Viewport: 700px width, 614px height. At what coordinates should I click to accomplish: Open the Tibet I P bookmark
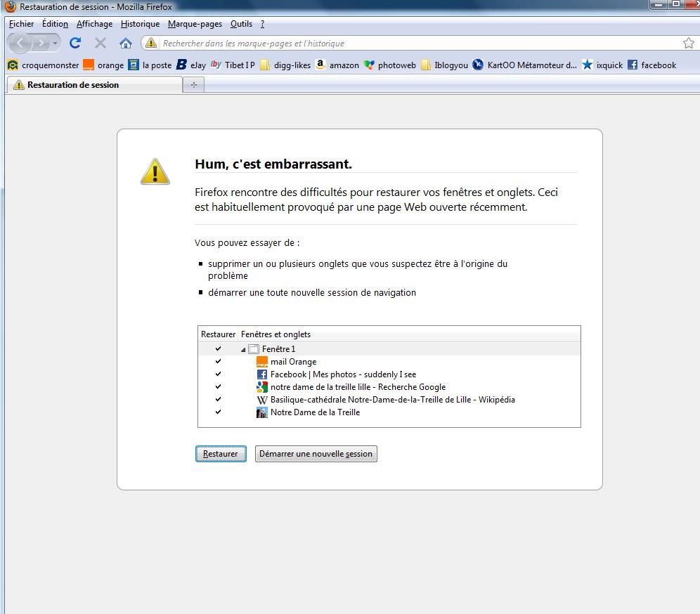point(233,65)
